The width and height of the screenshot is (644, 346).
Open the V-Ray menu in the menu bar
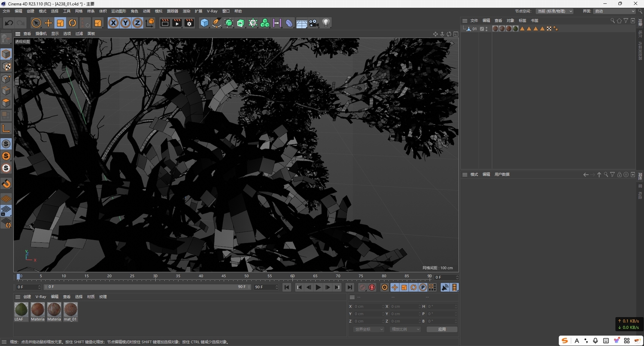[212, 11]
